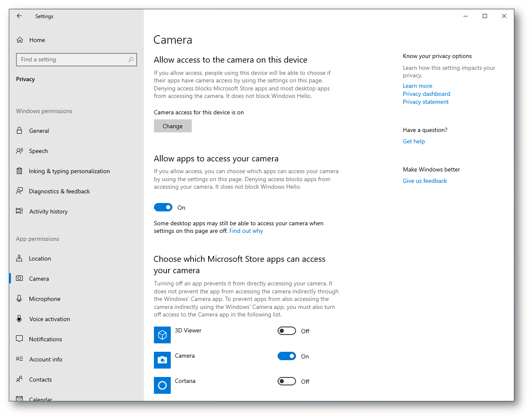Click the Home icon in sidebar
The width and height of the screenshot is (532, 419).
[x=20, y=40]
